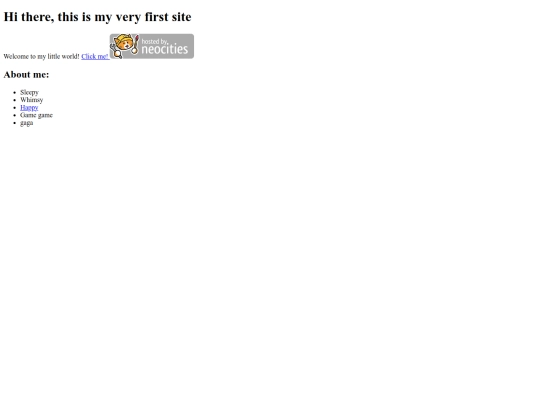Screen dimensions: 540x405
Task: Click the Neocities cat mascot face
Action: [x=124, y=44]
